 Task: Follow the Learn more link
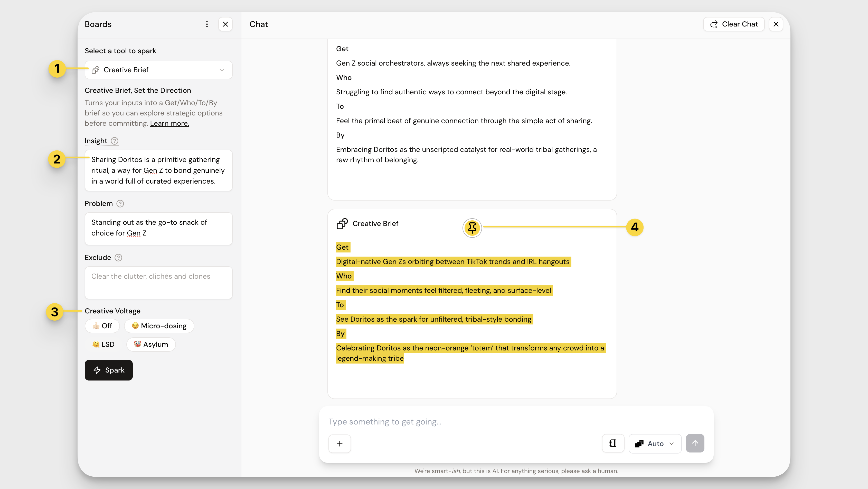point(169,123)
